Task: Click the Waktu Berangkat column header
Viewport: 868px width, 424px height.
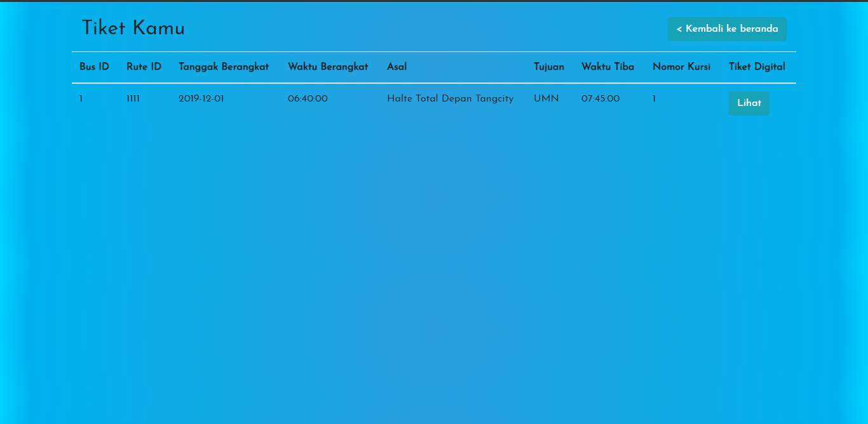Action: point(328,67)
